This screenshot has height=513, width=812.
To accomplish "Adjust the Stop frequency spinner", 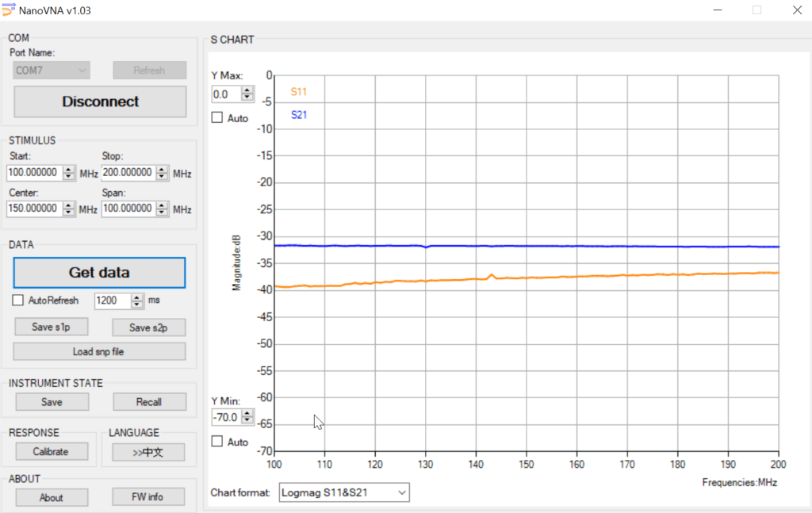I will point(163,173).
